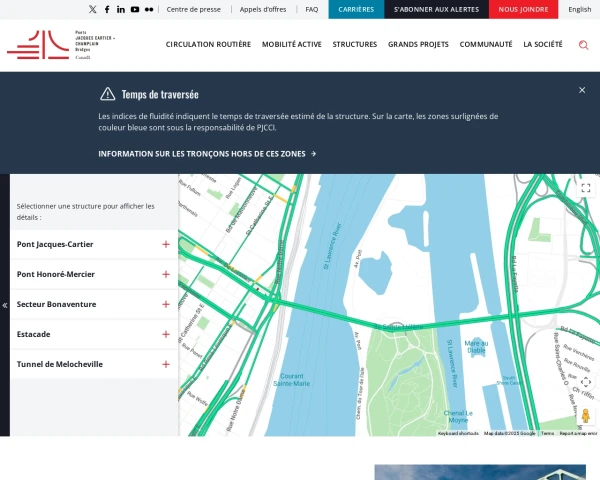
Task: Open the Facebook page icon
Action: 107,9
